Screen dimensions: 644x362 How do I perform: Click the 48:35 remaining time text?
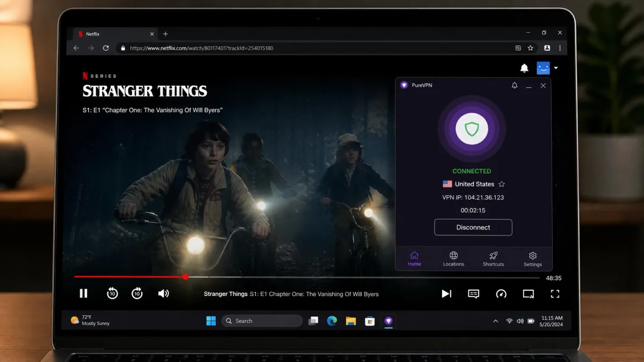click(x=554, y=278)
